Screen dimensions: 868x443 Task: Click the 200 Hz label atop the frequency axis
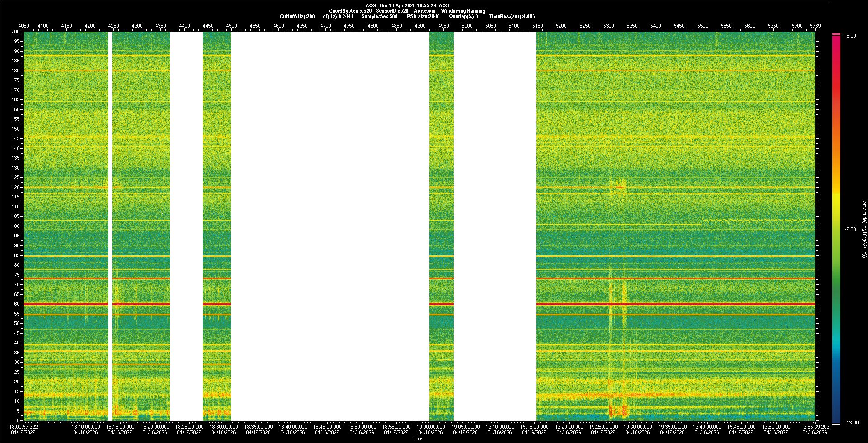(16, 32)
